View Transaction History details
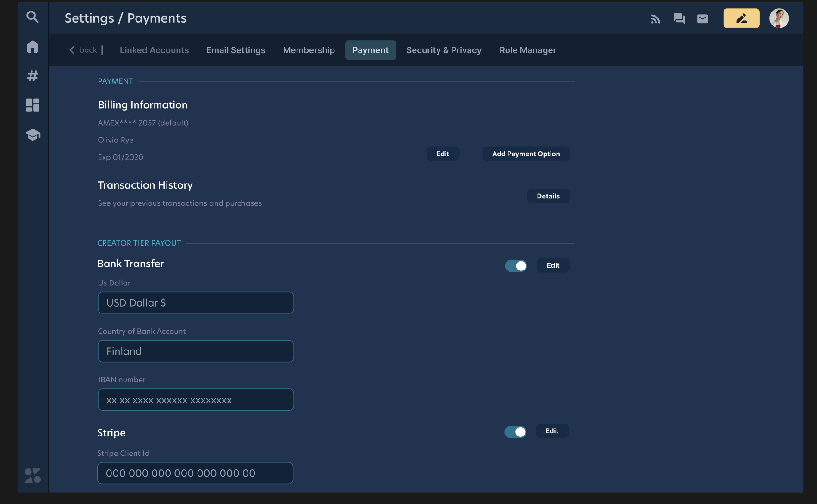The image size is (817, 504). coord(548,196)
